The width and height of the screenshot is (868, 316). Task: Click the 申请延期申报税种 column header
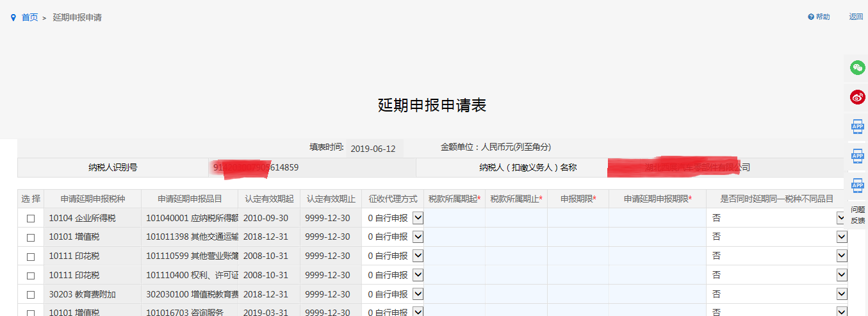point(92,199)
